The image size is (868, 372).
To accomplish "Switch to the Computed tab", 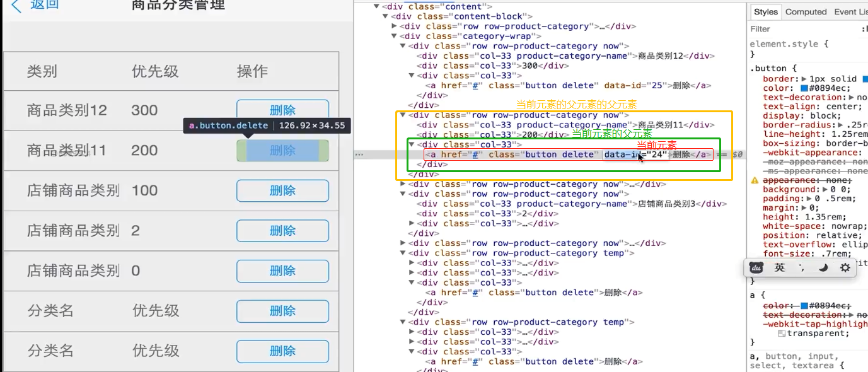I will point(806,11).
